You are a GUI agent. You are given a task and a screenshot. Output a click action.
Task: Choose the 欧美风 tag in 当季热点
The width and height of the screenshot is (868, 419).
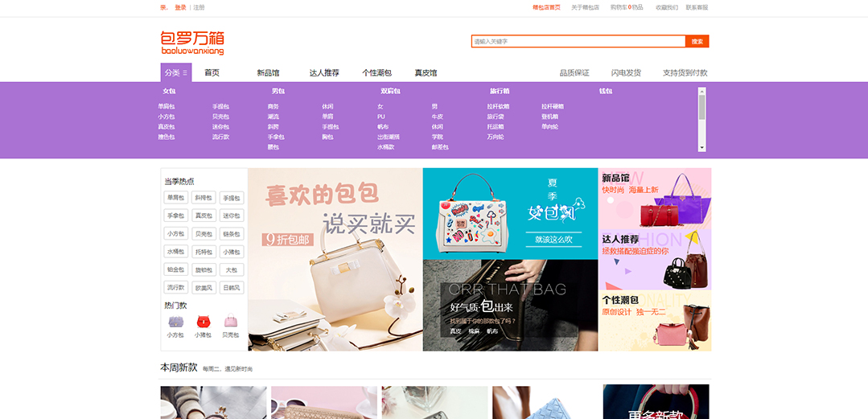204,287
